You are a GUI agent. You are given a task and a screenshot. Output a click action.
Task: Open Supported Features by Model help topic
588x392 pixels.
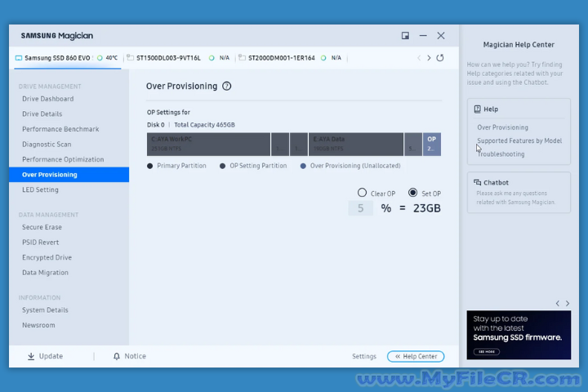pyautogui.click(x=519, y=140)
